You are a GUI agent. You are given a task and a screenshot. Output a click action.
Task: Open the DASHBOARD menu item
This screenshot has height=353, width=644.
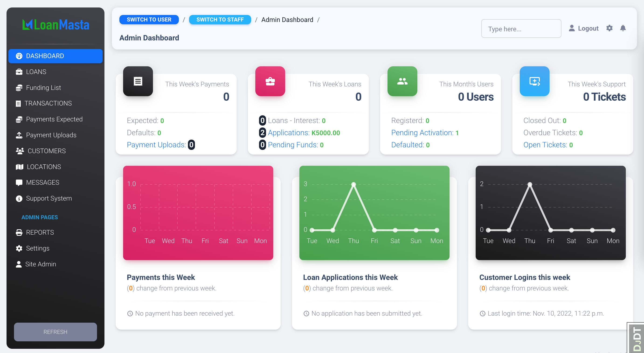tap(55, 56)
